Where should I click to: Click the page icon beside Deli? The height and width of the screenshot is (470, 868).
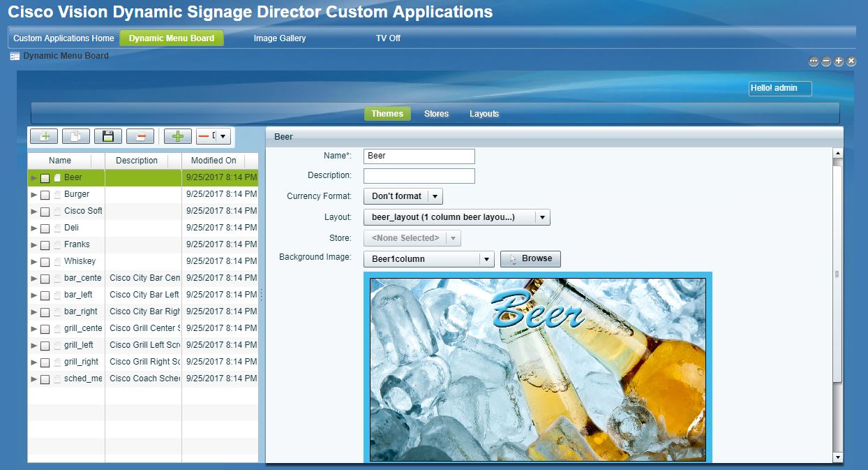[x=57, y=228]
